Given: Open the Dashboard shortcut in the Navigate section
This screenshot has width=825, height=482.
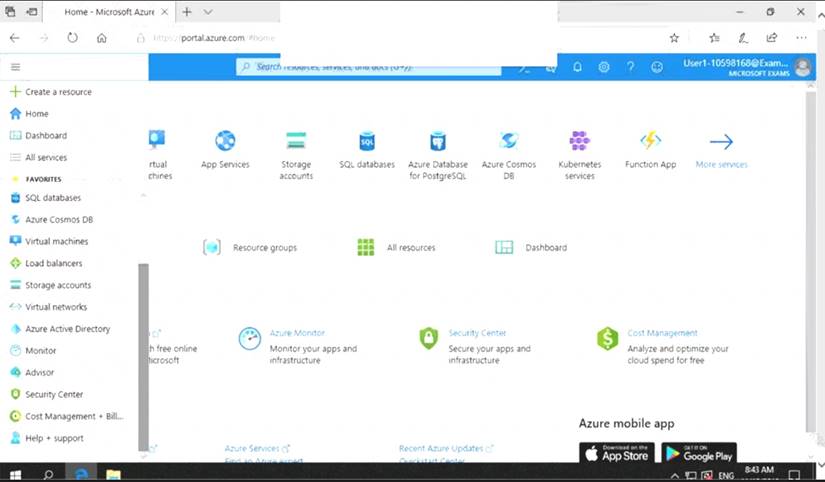Looking at the screenshot, I should (x=531, y=247).
